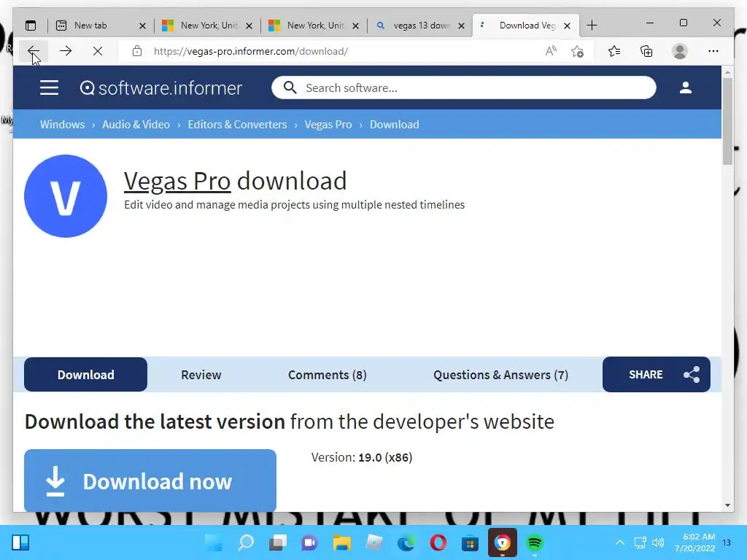The width and height of the screenshot is (747, 560).
Task: Click the Read aloud icon
Action: 551,51
